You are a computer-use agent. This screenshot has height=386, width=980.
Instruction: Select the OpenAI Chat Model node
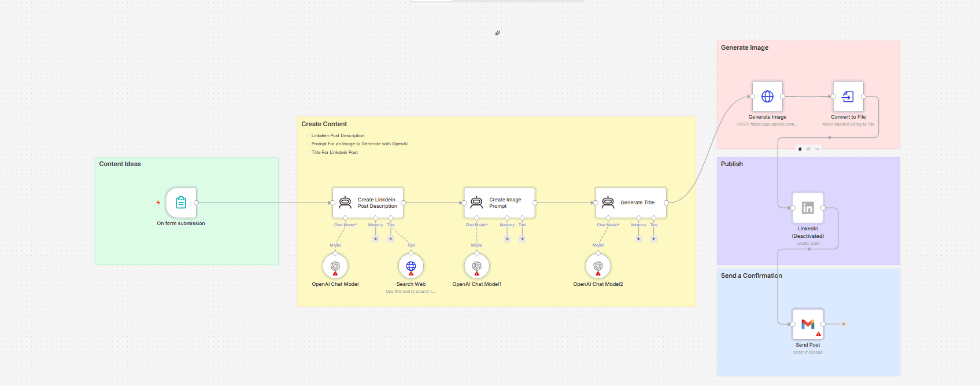pyautogui.click(x=335, y=266)
